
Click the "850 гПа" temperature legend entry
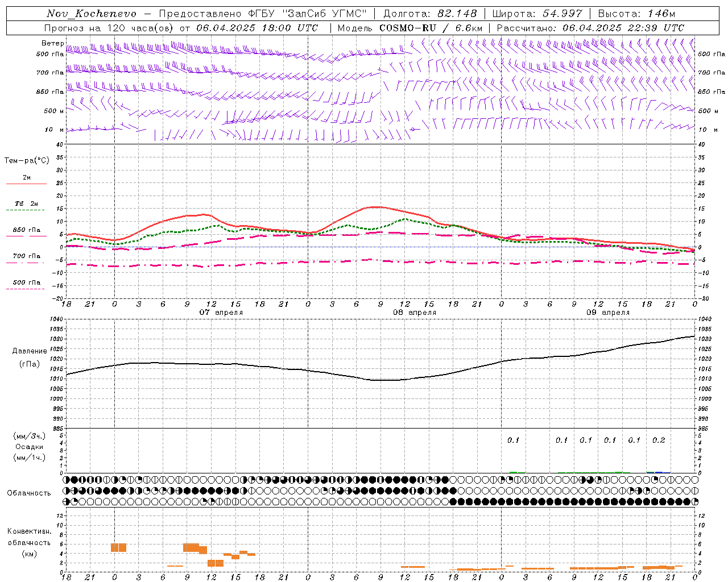27,230
